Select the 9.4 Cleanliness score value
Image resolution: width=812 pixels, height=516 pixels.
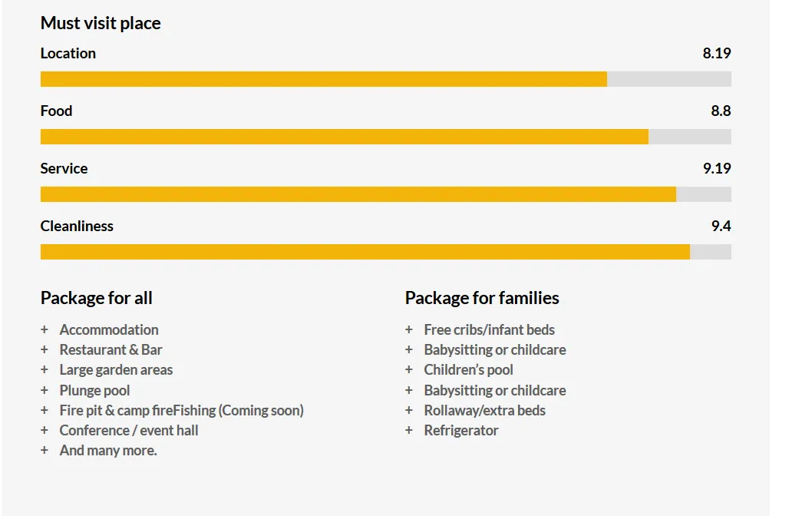721,227
